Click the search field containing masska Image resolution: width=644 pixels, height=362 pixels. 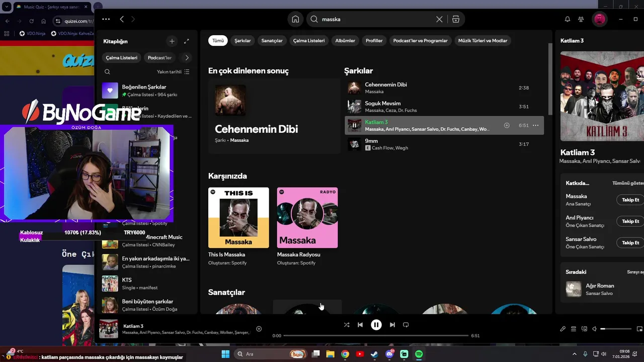click(376, 19)
